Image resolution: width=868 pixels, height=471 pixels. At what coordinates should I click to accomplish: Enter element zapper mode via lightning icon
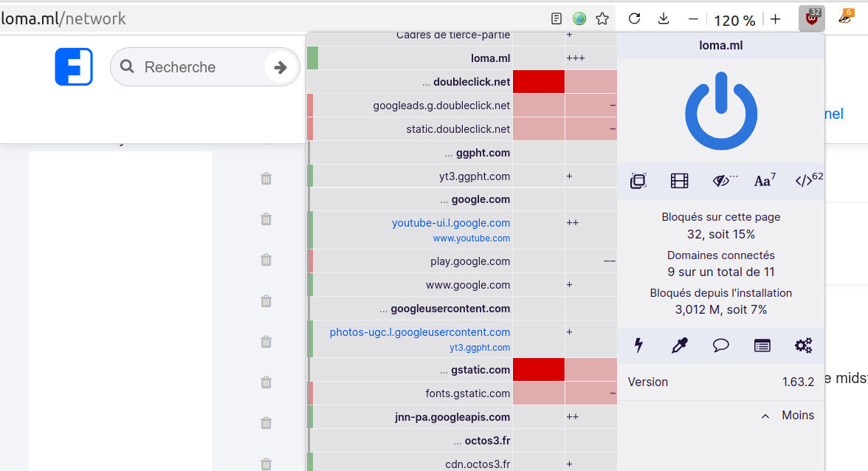click(638, 345)
